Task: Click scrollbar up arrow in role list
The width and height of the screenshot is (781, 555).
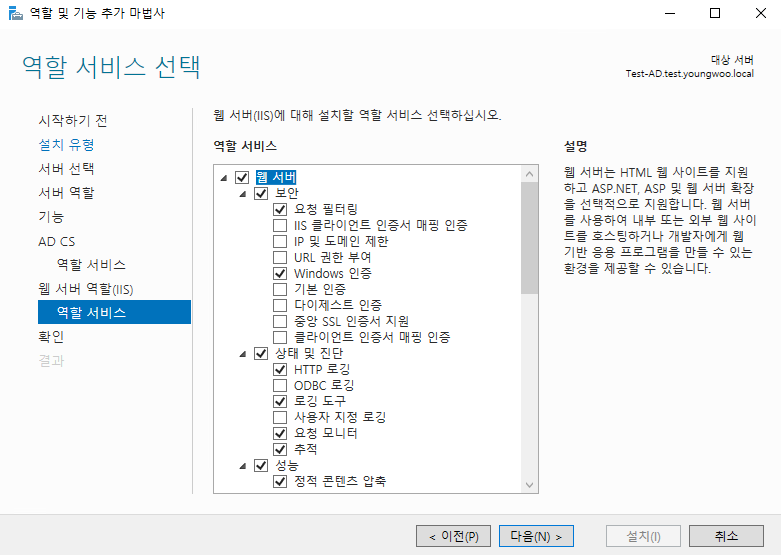Action: (x=529, y=174)
